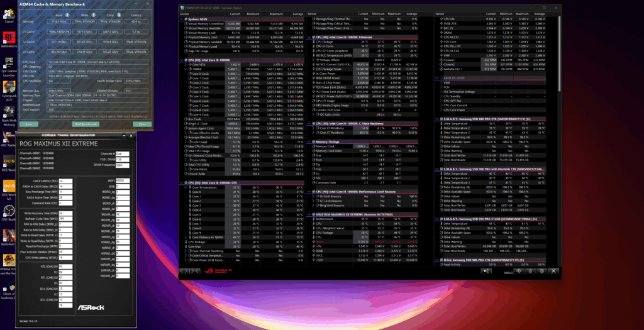Click the tREFI value field in ASRock

[123, 180]
